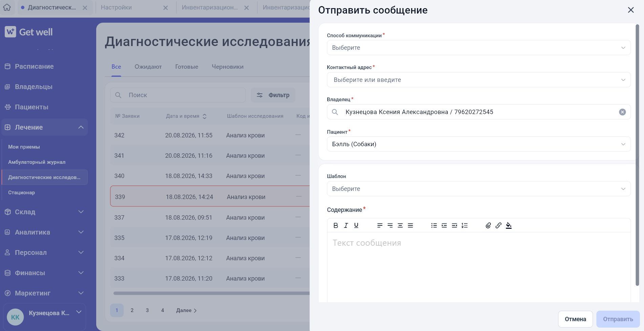Image resolution: width=644 pixels, height=331 pixels.
Task: Go to page 3 of results
Action: tap(147, 310)
